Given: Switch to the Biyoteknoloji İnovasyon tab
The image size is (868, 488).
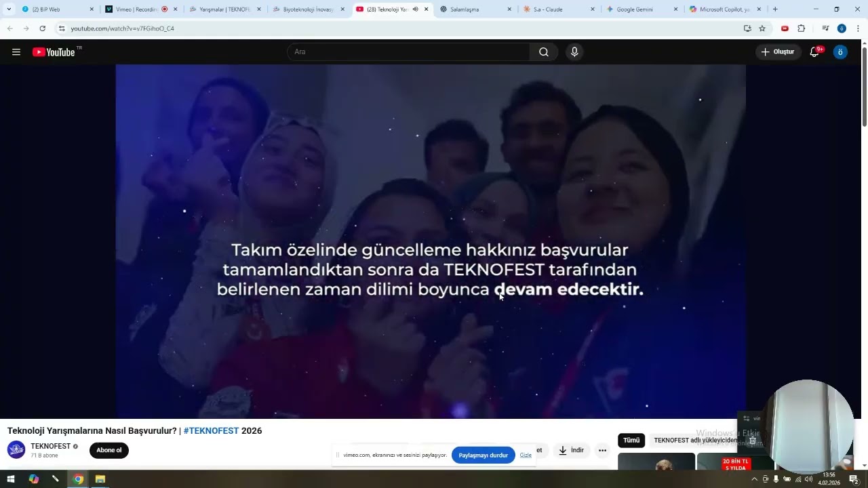Looking at the screenshot, I should point(308,9).
